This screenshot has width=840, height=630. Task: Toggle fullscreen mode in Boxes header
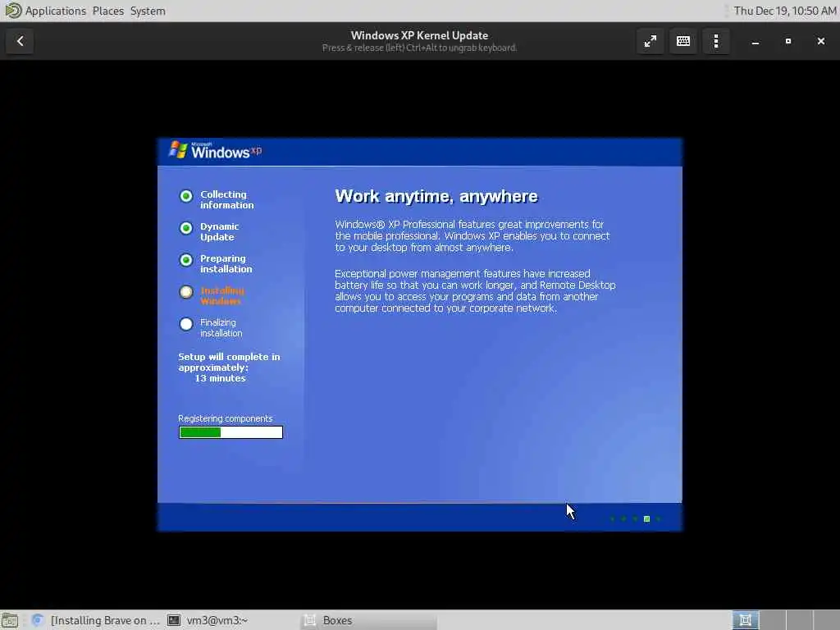pos(651,41)
